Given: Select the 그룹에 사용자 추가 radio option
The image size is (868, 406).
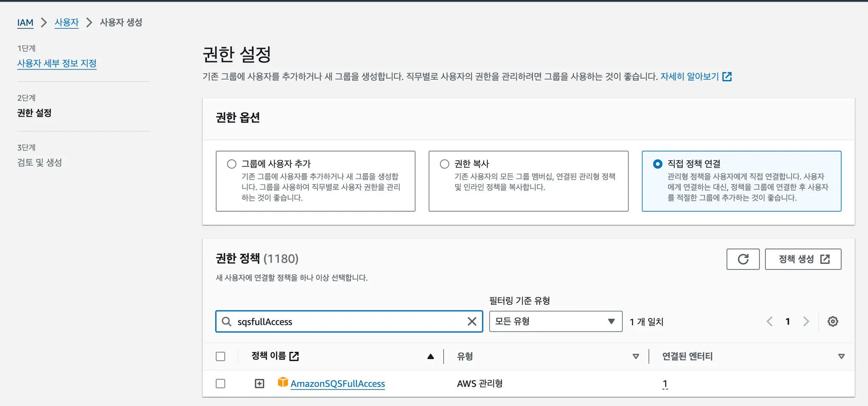Looking at the screenshot, I should pos(231,164).
